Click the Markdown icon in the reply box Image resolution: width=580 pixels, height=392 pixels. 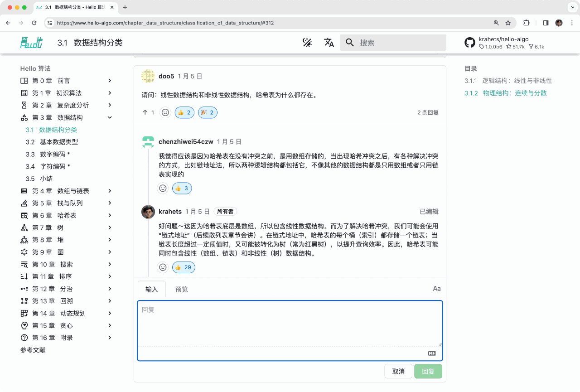[x=431, y=353]
